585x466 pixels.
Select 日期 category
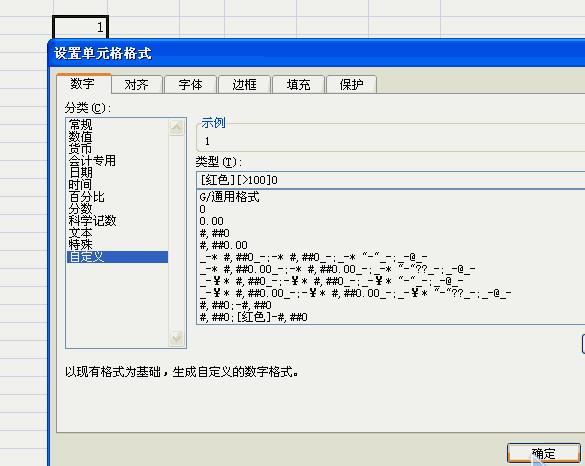[117, 173]
